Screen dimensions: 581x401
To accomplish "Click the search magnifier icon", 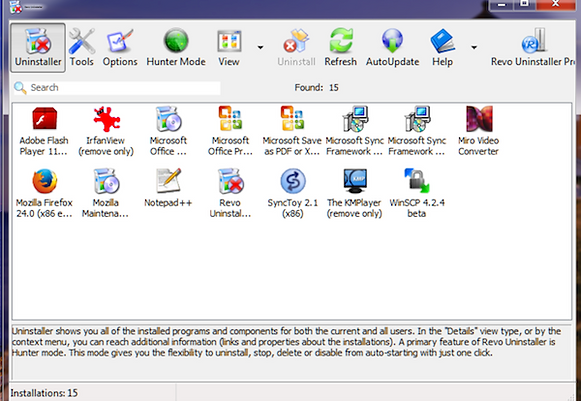I will click(20, 88).
